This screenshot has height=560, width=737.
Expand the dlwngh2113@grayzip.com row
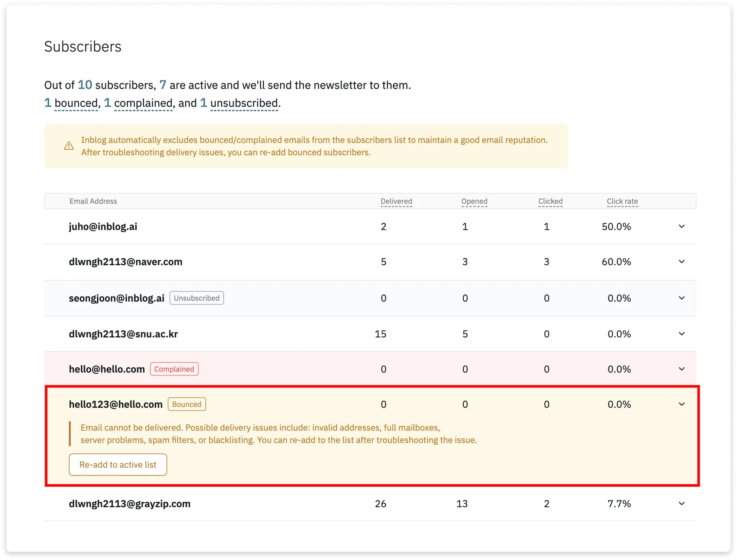pos(682,504)
